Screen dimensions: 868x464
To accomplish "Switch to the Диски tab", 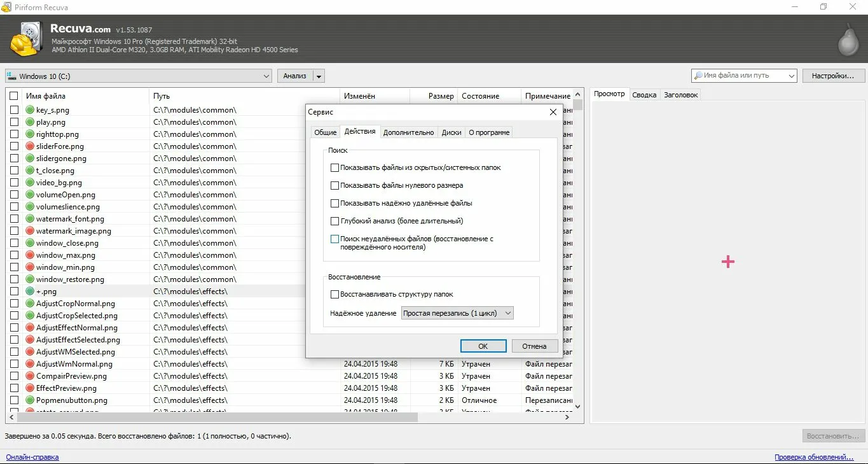I will pyautogui.click(x=451, y=132).
